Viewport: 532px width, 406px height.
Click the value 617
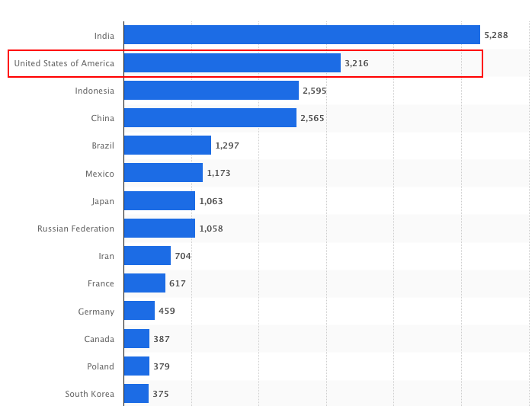tap(178, 283)
